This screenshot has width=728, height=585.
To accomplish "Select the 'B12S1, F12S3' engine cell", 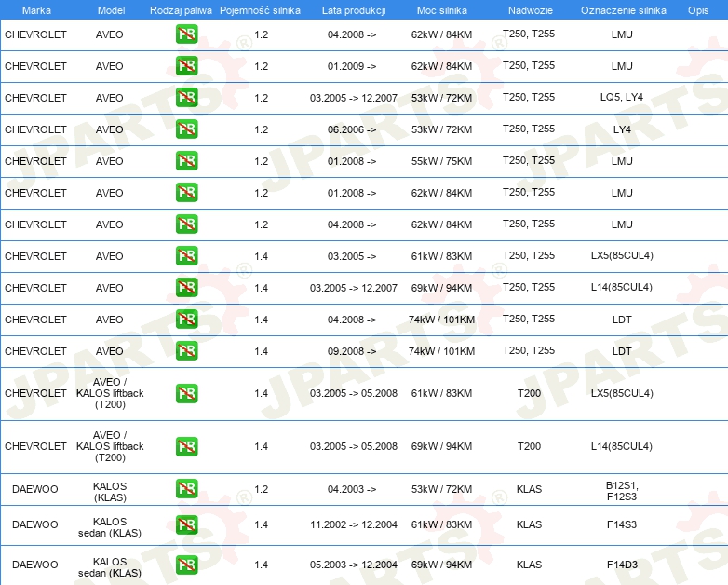I will point(622,491).
